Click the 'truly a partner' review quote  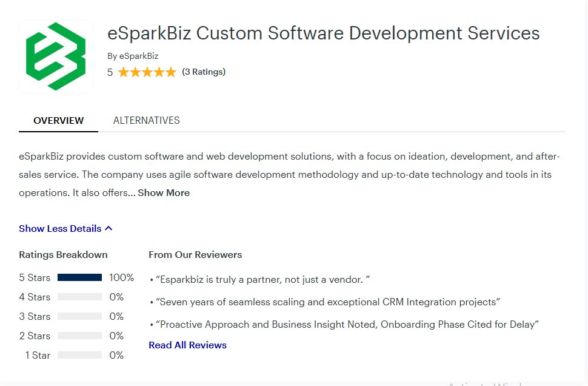coord(262,279)
